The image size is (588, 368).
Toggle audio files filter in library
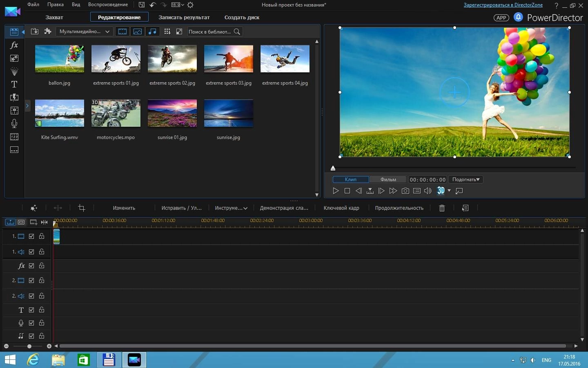pos(152,31)
